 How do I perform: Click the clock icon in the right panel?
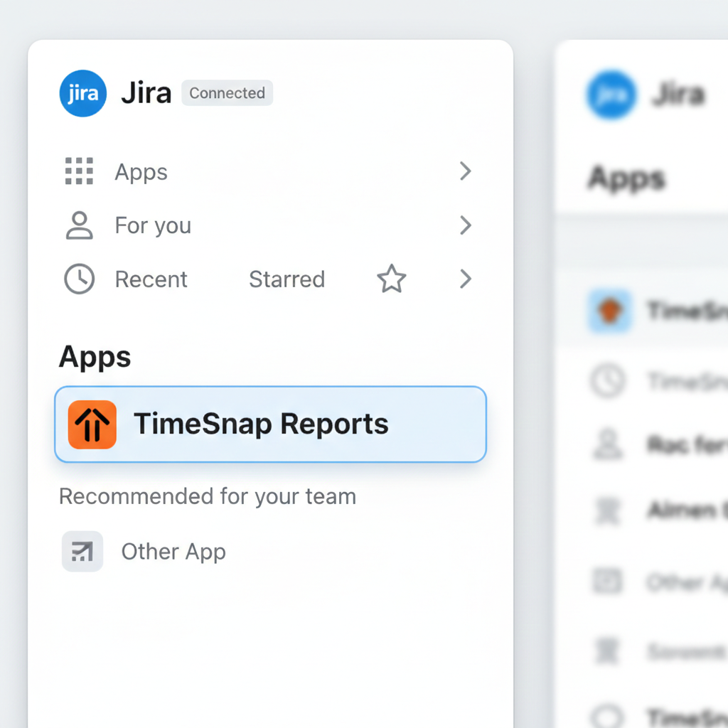(608, 382)
